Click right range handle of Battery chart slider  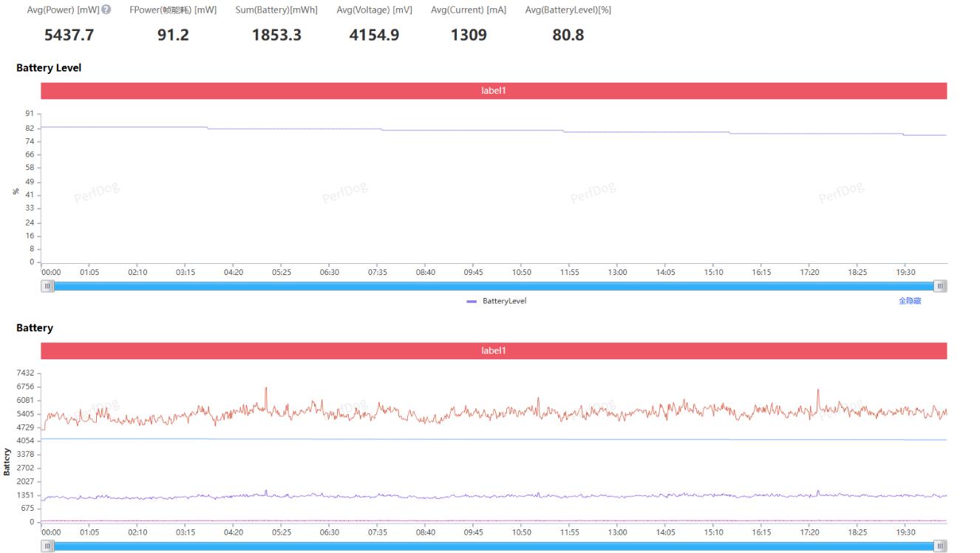tap(940, 546)
